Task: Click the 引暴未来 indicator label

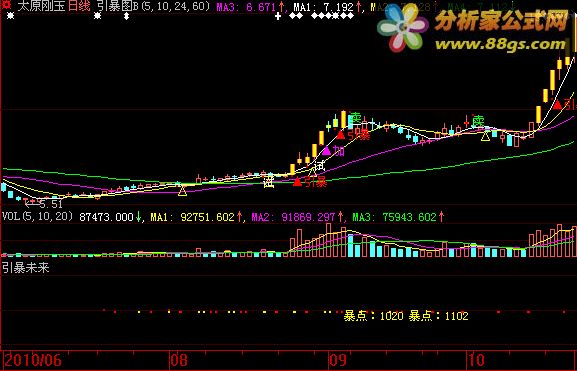Action: pyautogui.click(x=25, y=268)
